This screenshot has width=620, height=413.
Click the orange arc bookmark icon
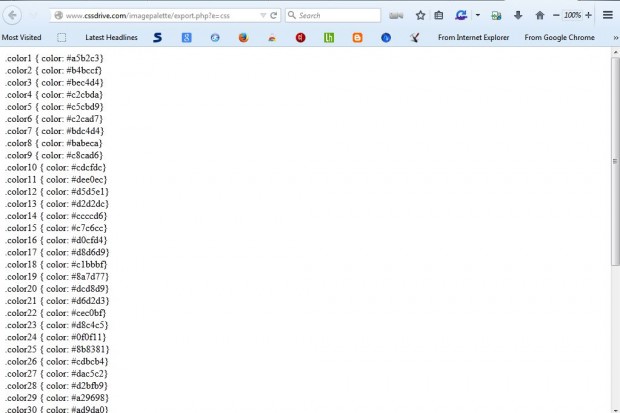point(272,38)
